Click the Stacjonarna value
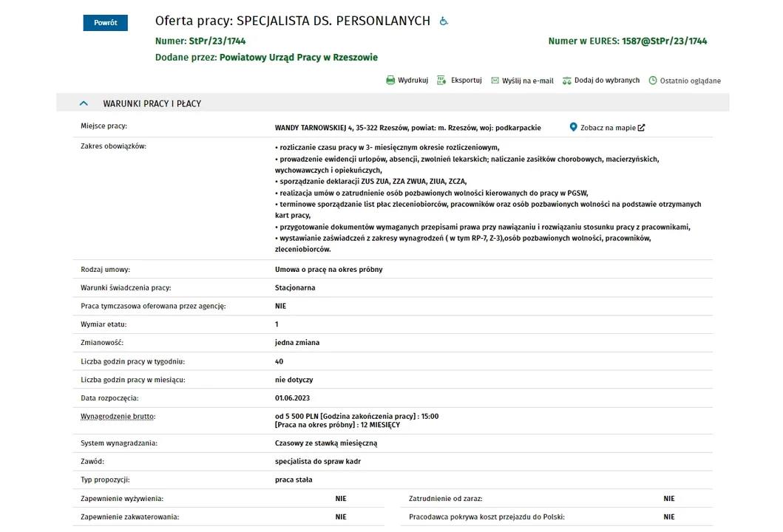This screenshot has width=783, height=532. click(x=294, y=287)
